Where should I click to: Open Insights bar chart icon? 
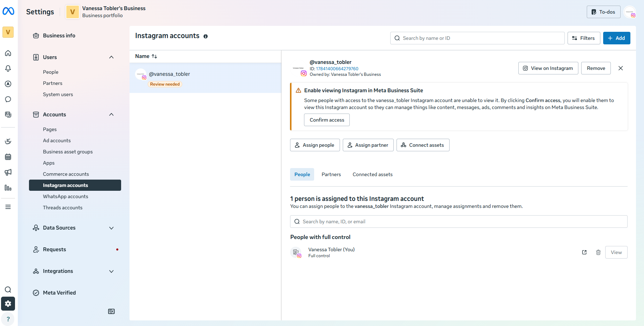[x=8, y=188]
